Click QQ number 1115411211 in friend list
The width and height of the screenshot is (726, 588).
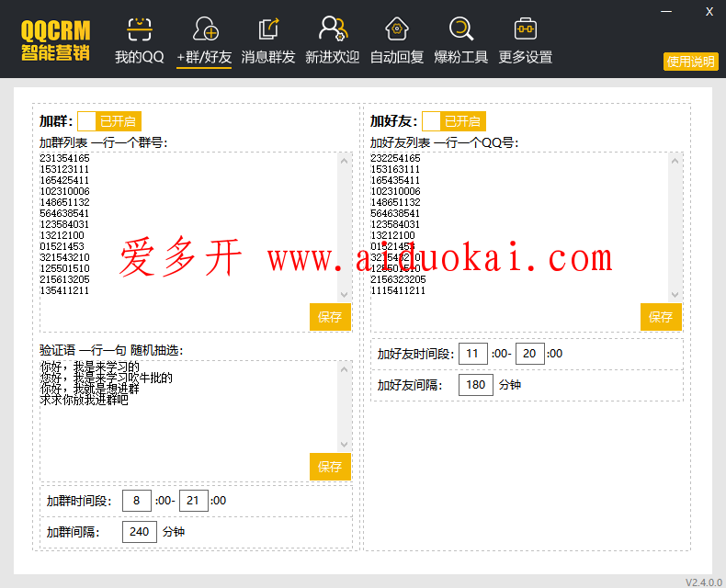(x=398, y=290)
